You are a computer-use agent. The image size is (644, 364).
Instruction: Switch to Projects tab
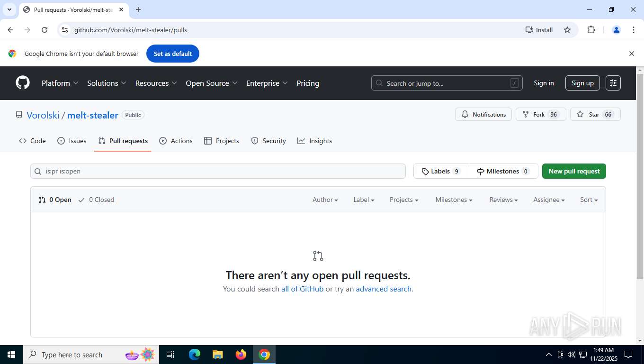(x=222, y=141)
